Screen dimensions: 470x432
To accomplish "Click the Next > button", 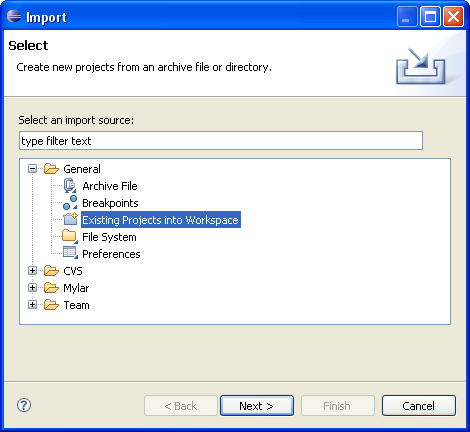I will 257,406.
